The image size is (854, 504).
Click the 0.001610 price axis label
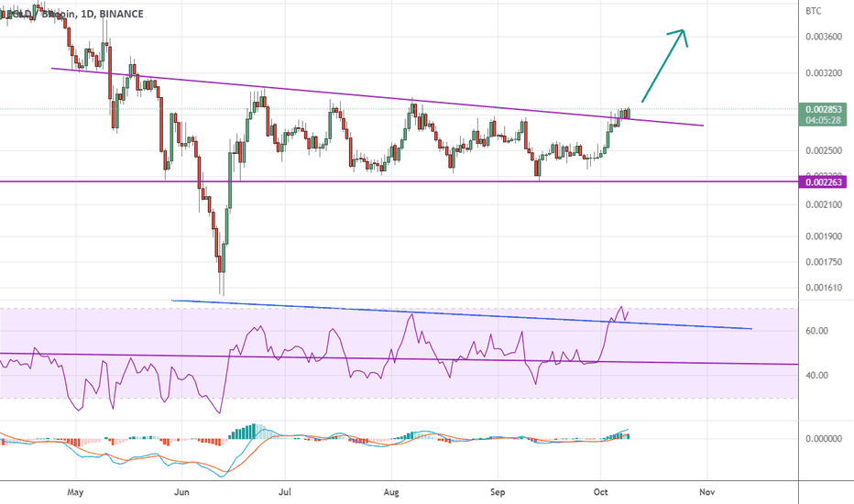824,288
